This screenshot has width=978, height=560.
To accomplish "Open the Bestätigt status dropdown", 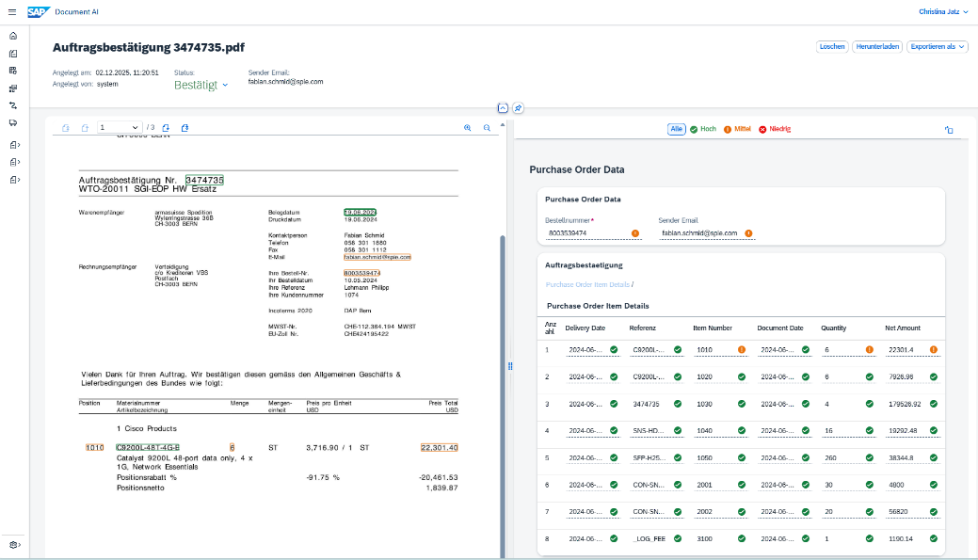I will point(201,85).
